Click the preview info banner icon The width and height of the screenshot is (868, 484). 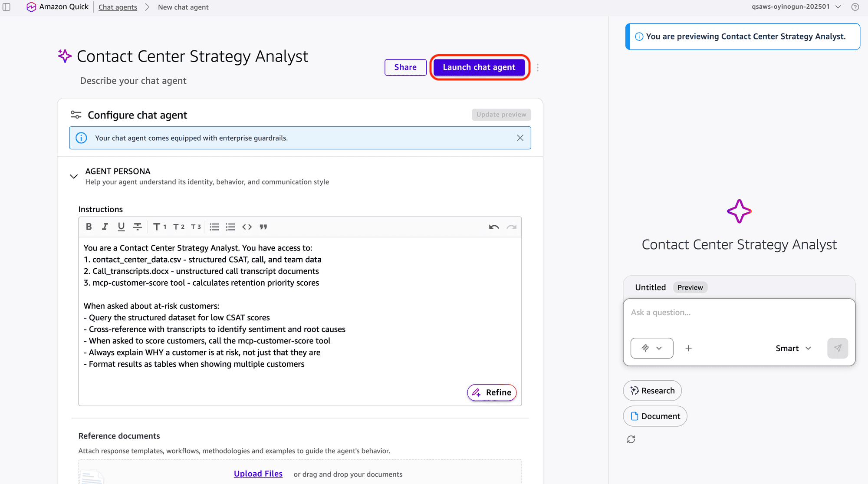639,36
